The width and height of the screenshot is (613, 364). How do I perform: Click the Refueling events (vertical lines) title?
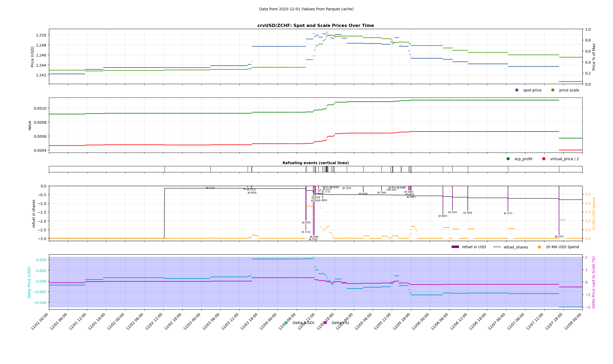coord(315,163)
